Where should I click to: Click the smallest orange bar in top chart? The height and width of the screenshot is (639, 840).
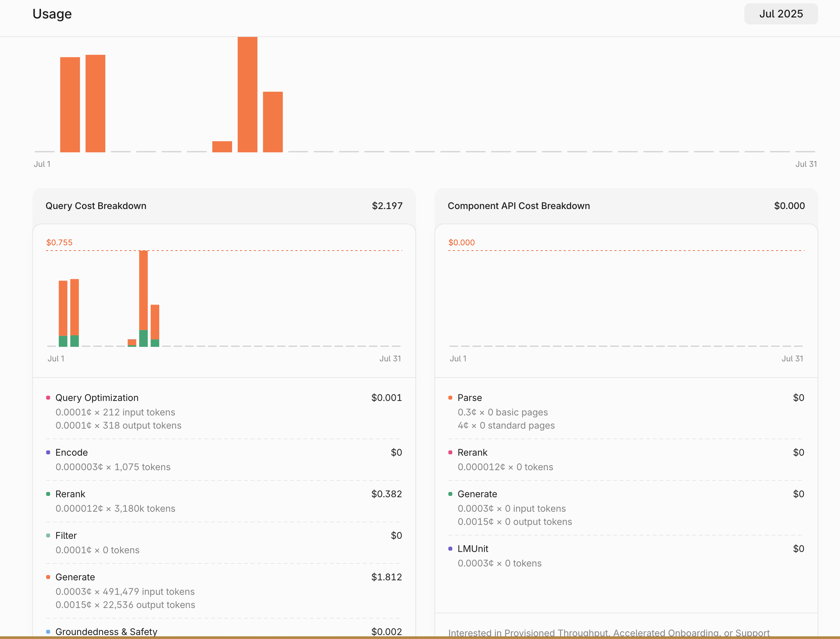click(x=222, y=146)
